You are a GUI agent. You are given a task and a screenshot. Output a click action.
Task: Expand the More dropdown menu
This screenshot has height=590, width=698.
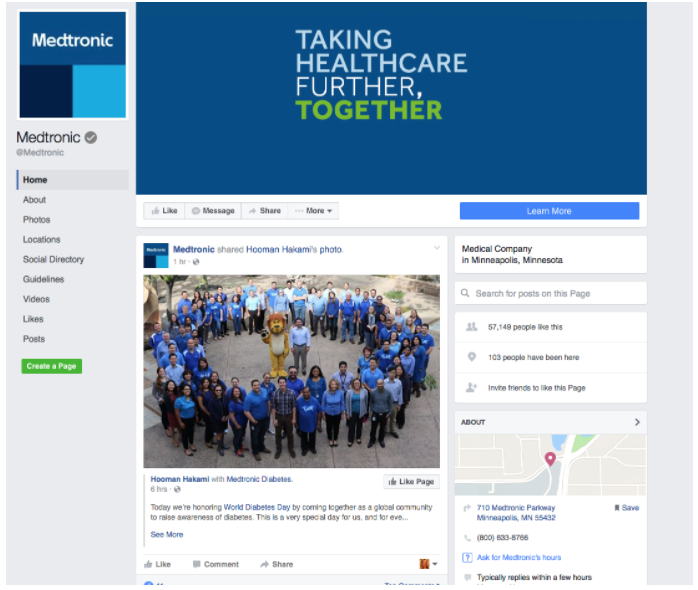pyautogui.click(x=313, y=211)
